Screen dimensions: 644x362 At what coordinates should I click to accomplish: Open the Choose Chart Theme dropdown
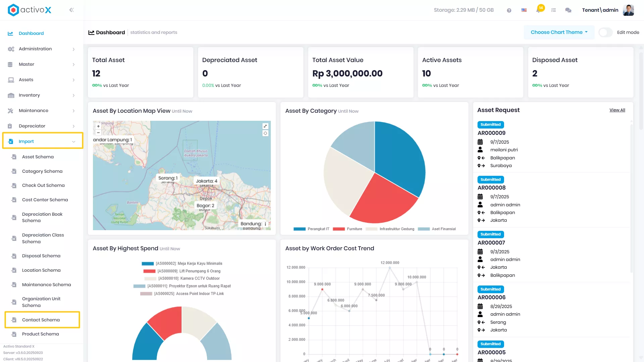[559, 33]
